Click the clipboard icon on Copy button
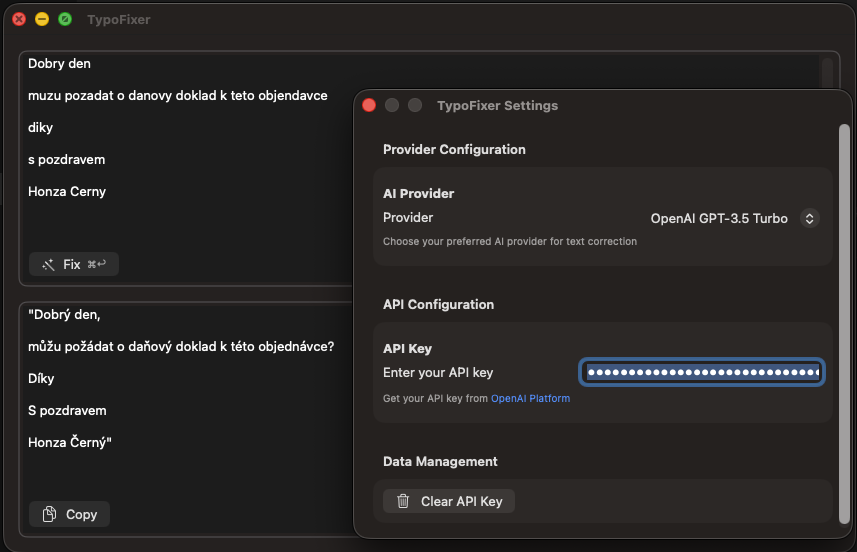 coord(49,514)
